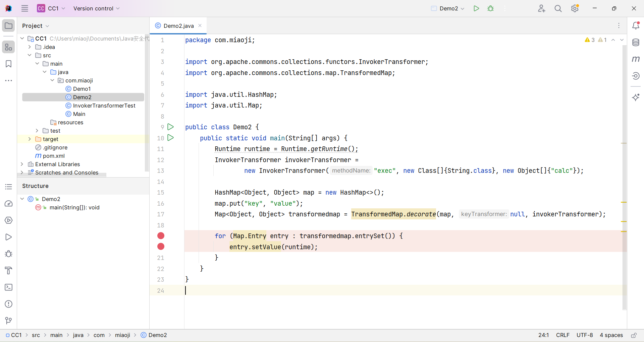Open the Git version control tool window
Viewport: 644px width, 342px height.
[9, 321]
